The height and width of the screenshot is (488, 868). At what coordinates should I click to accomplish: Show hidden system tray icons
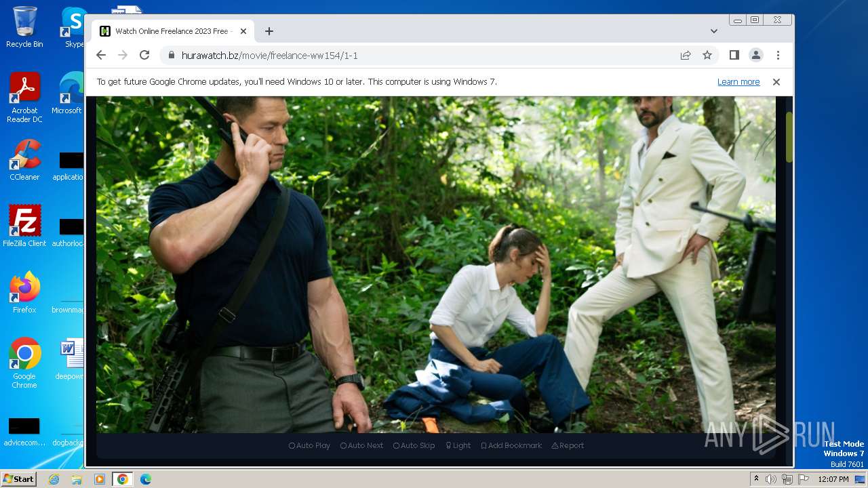point(756,479)
